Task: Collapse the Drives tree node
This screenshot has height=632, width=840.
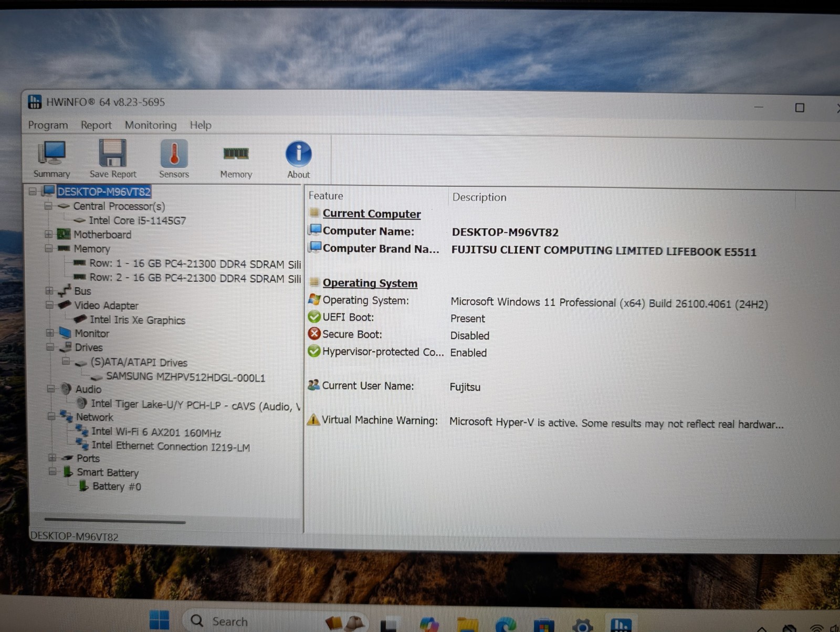Action: 50,347
